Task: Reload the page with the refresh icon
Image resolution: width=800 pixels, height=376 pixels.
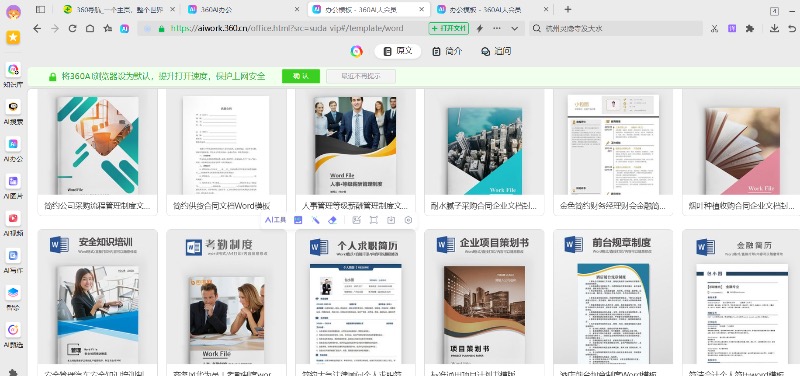Action: tap(72, 29)
